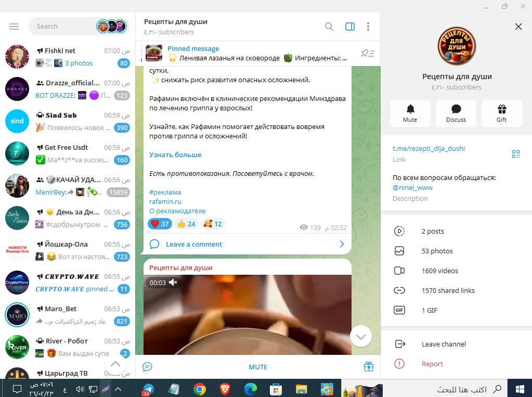This screenshot has height=397, width=532.
Task: Launch Microsoft Edge from the taskbar
Action: (x=250, y=389)
